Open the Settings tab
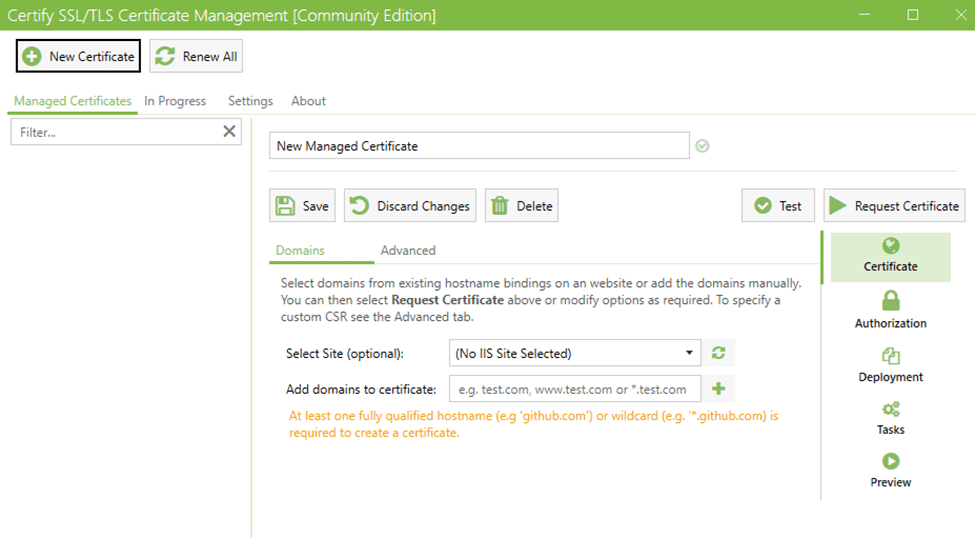This screenshot has width=975, height=538. tap(250, 101)
